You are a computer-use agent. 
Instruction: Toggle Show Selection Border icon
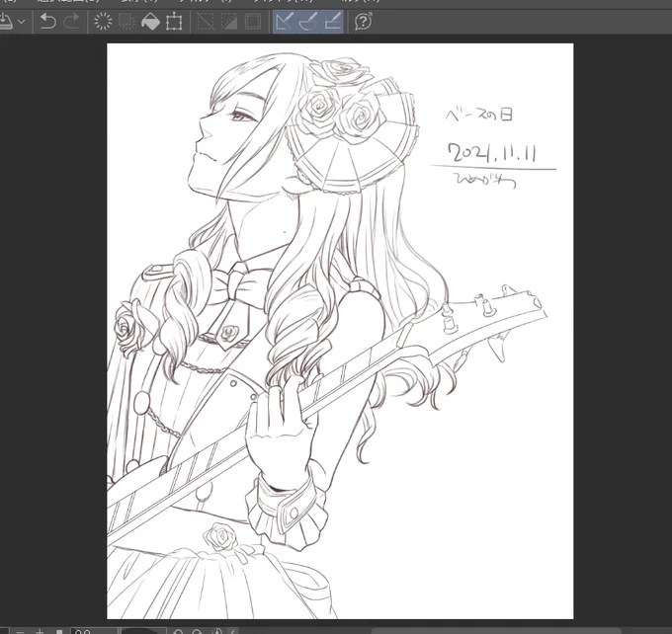point(252,22)
